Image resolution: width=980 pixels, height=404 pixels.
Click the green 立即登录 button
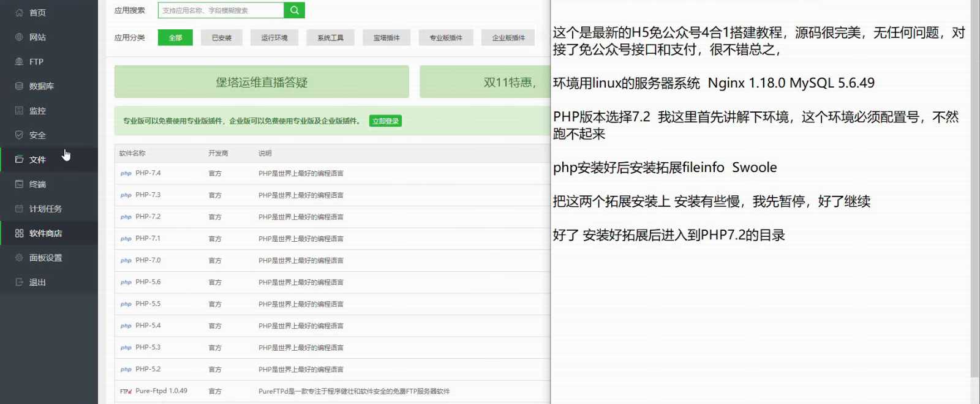coord(386,121)
